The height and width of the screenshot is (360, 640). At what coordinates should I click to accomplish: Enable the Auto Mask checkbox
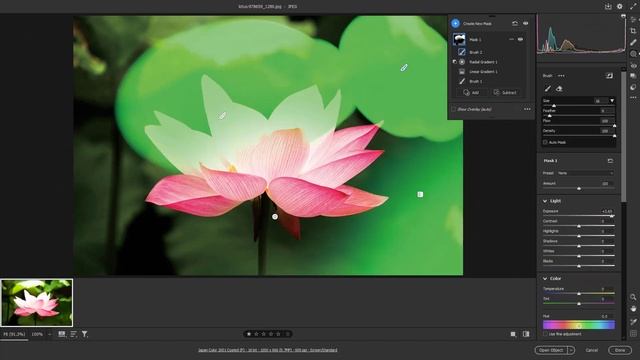[545, 142]
